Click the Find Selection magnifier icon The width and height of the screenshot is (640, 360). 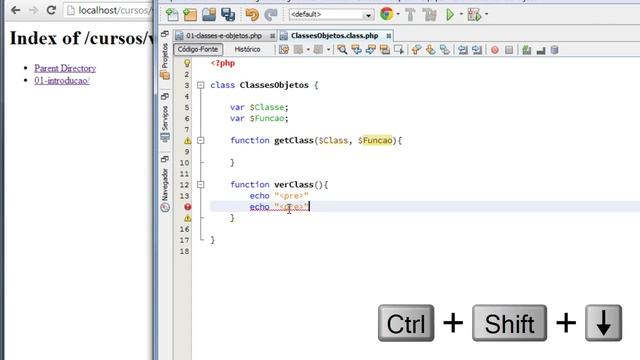pyautogui.click(x=342, y=50)
